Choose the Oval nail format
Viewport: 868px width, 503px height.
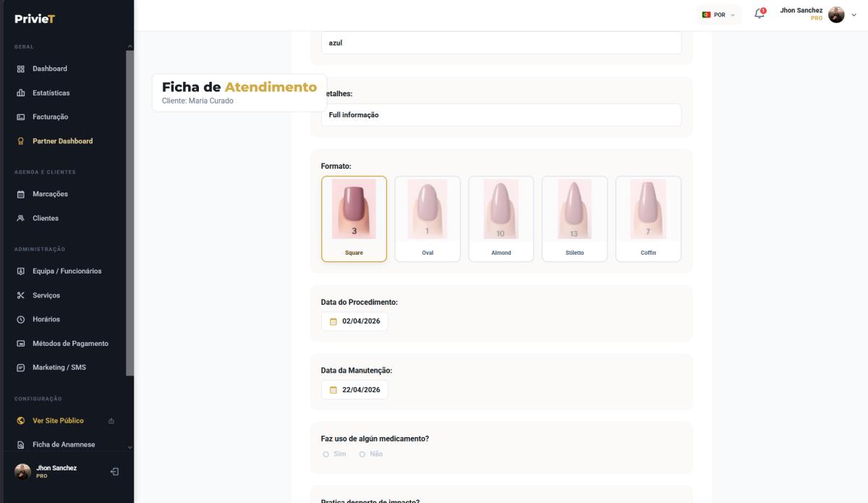427,218
